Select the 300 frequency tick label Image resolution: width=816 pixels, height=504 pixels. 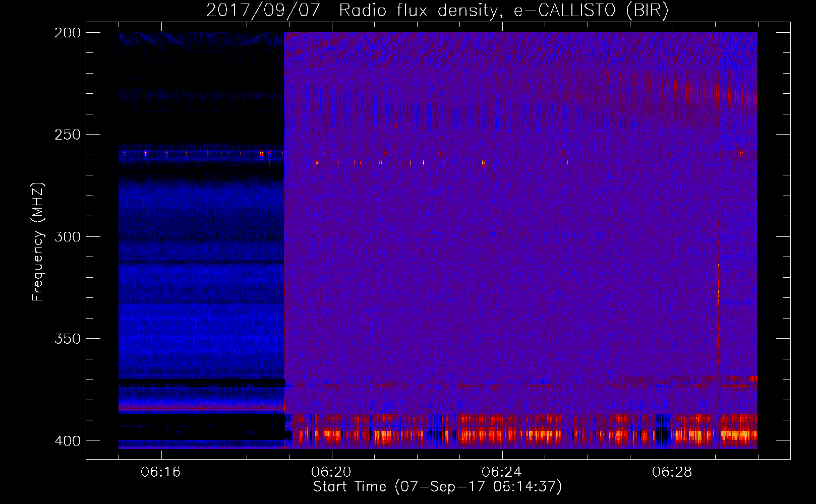coord(67,236)
